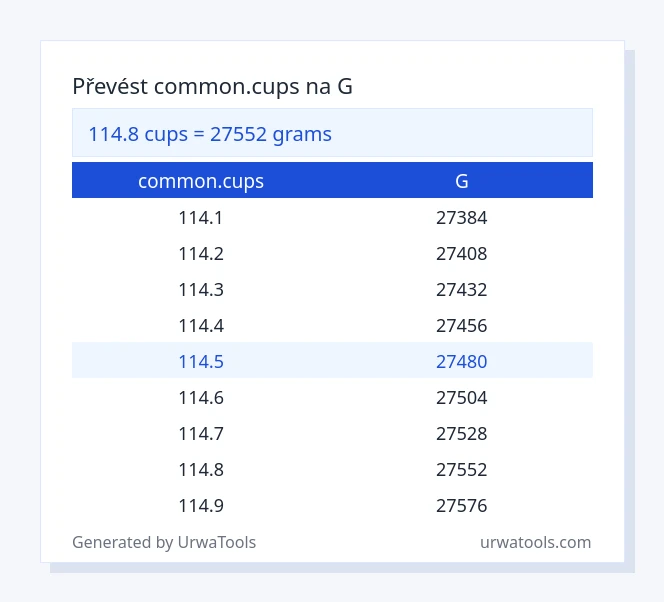The height and width of the screenshot is (602, 664).
Task: Select the highlighted cell 27480
Action: (x=462, y=362)
